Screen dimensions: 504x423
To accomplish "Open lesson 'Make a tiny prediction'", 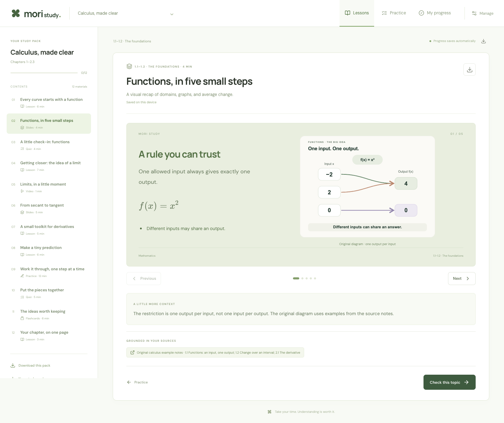I will click(x=49, y=251).
